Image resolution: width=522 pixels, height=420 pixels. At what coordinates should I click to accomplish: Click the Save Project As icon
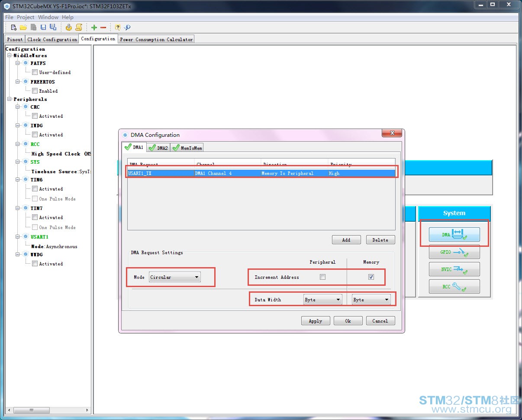click(x=53, y=27)
